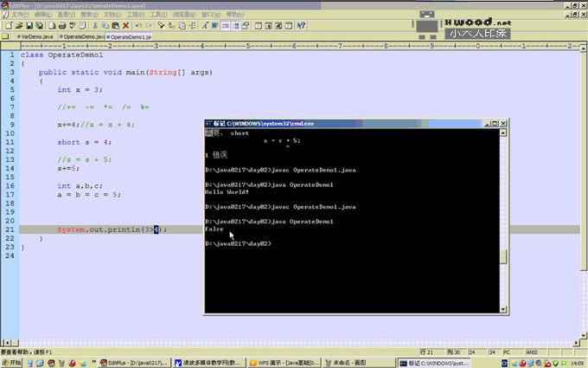The height and width of the screenshot is (368, 588).
Task: Toggle line numbers via the highlighted toolbar button
Action: coord(235,25)
